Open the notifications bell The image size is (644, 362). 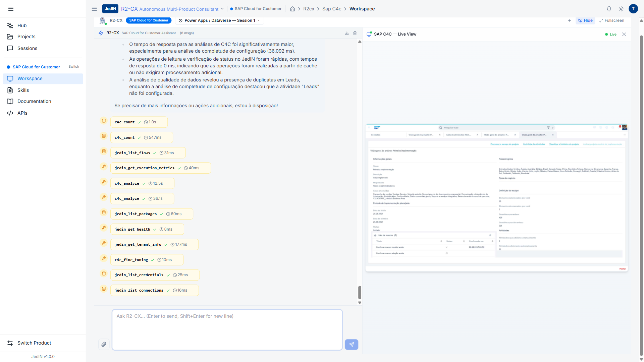[x=609, y=9]
